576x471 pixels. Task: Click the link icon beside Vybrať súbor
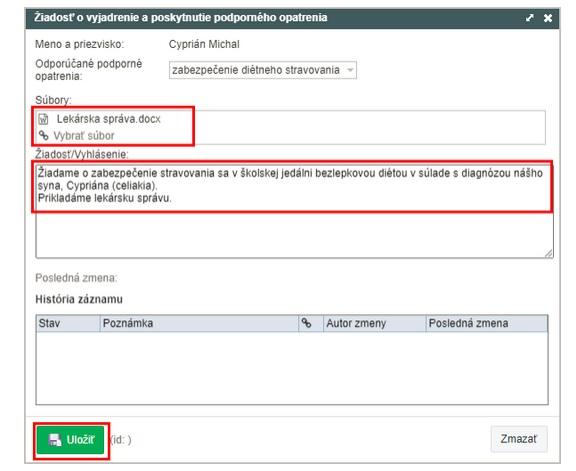43,136
